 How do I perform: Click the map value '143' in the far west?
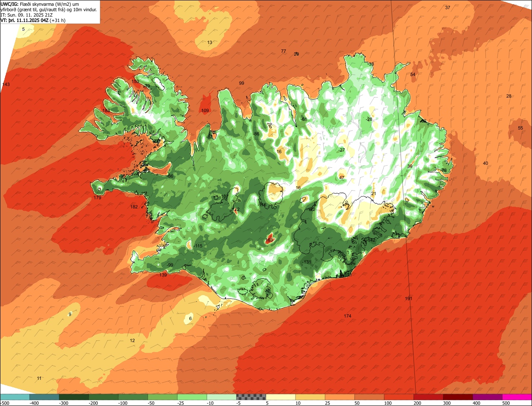[x=6, y=84]
